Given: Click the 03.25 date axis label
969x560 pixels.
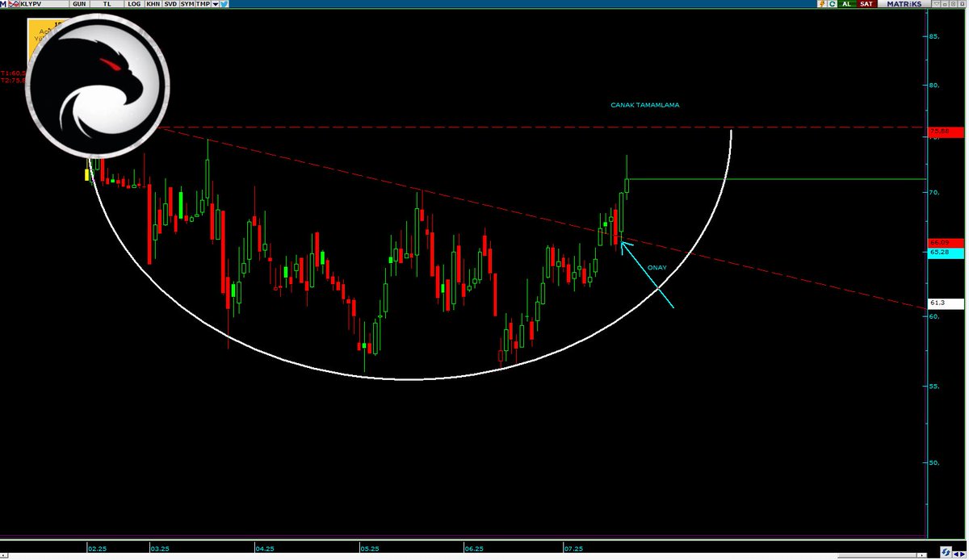Looking at the screenshot, I should pos(160,548).
